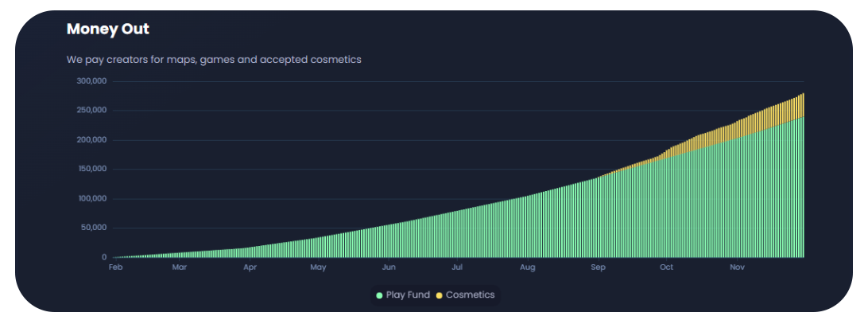Click the Money Out chart title
The image size is (868, 324).
[108, 29]
